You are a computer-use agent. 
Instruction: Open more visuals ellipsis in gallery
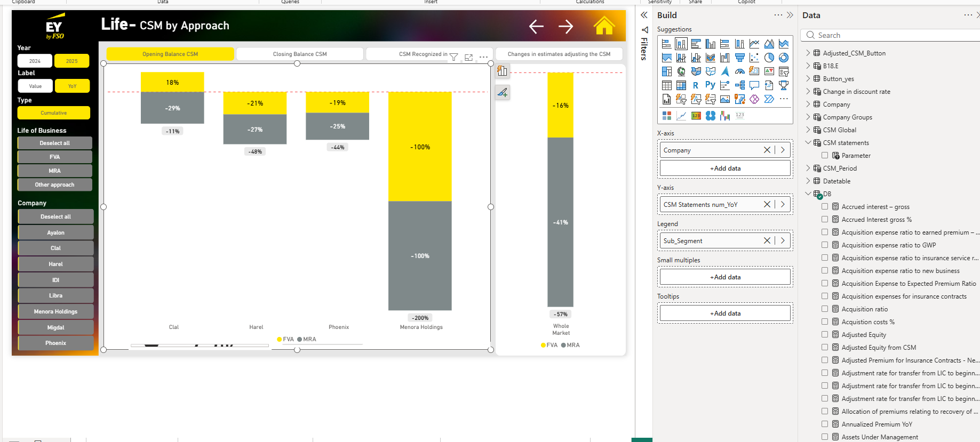[x=783, y=99]
